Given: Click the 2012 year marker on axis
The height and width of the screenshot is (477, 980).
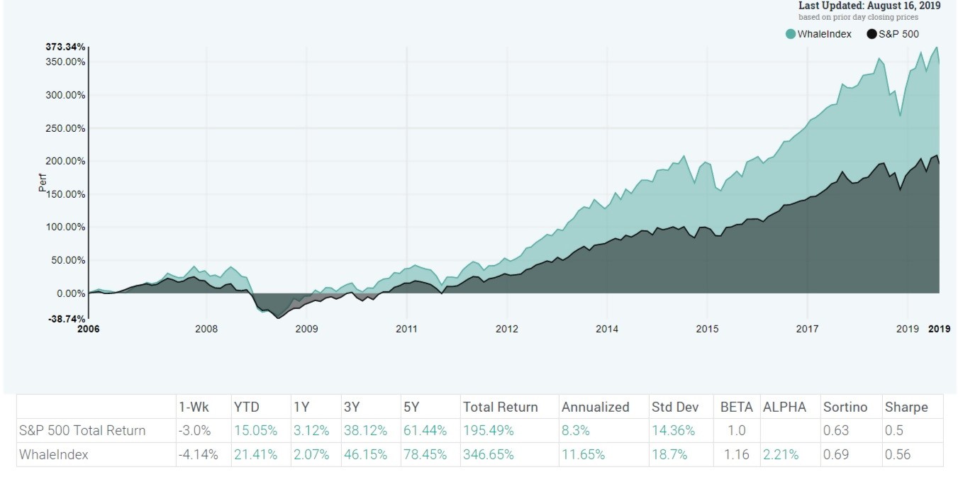Looking at the screenshot, I should pyautogui.click(x=506, y=329).
